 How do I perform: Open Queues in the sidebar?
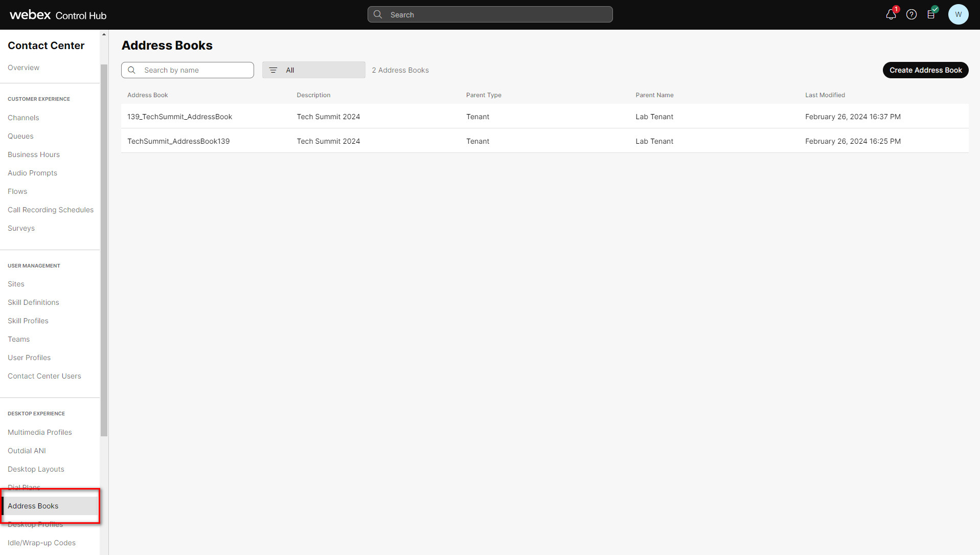(20, 136)
